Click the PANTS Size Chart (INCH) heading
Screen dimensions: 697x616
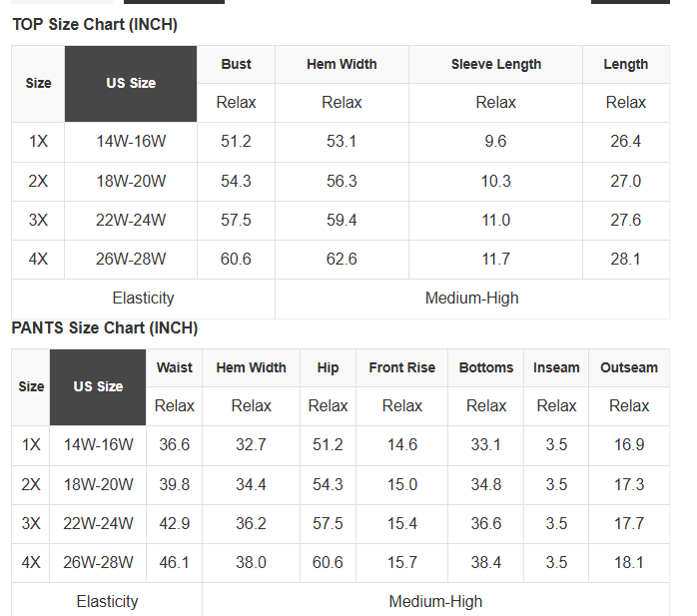tap(105, 328)
